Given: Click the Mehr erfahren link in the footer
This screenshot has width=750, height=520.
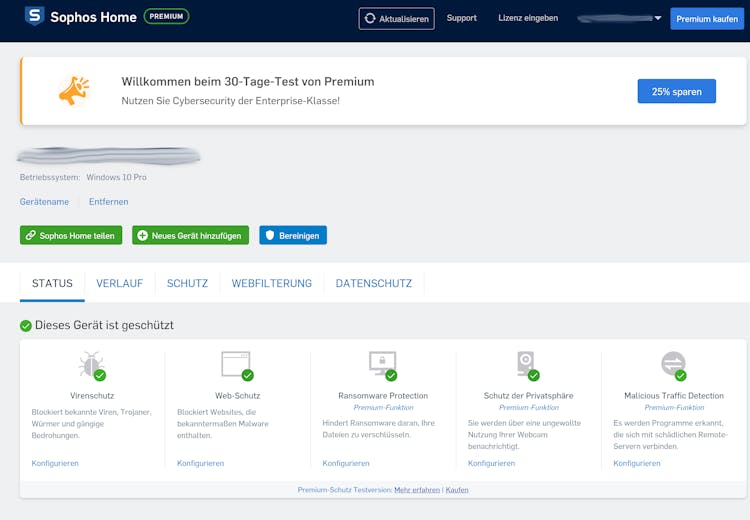Looking at the screenshot, I should (x=417, y=490).
